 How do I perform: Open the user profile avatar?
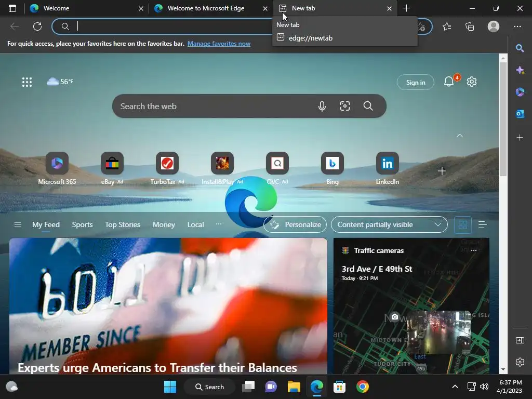[494, 26]
